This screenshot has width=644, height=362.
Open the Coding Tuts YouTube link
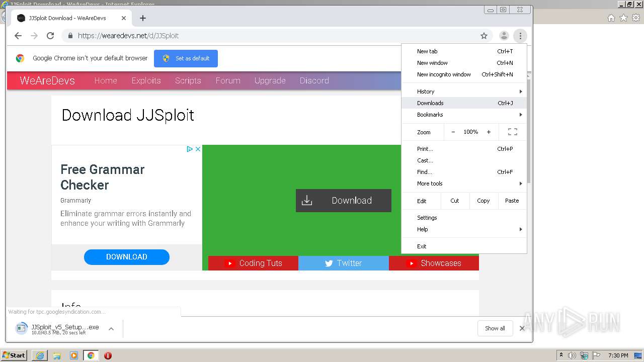click(254, 263)
